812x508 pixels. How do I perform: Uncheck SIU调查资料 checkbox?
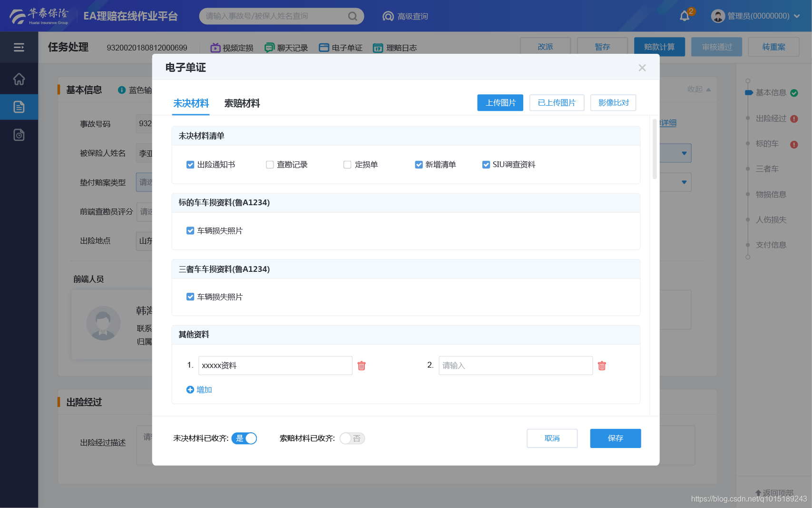[x=486, y=165]
